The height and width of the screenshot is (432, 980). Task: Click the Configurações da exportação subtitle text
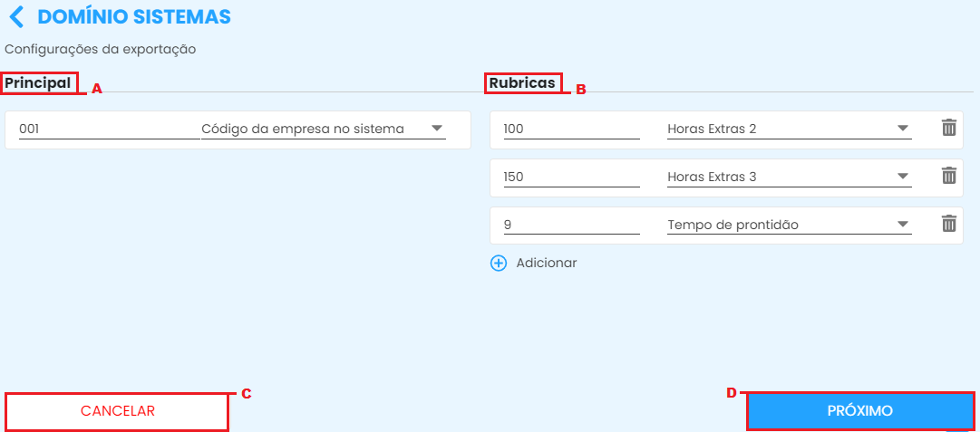[101, 49]
